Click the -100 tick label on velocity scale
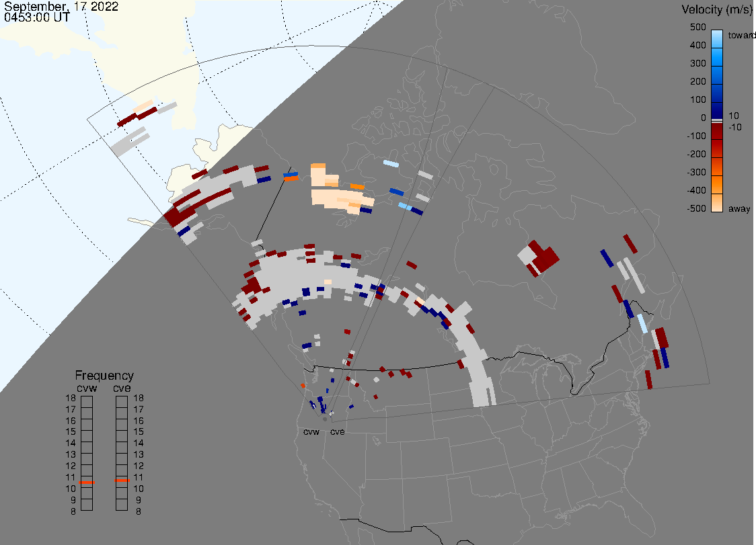Screen dimensions: 756x545 point(696,136)
